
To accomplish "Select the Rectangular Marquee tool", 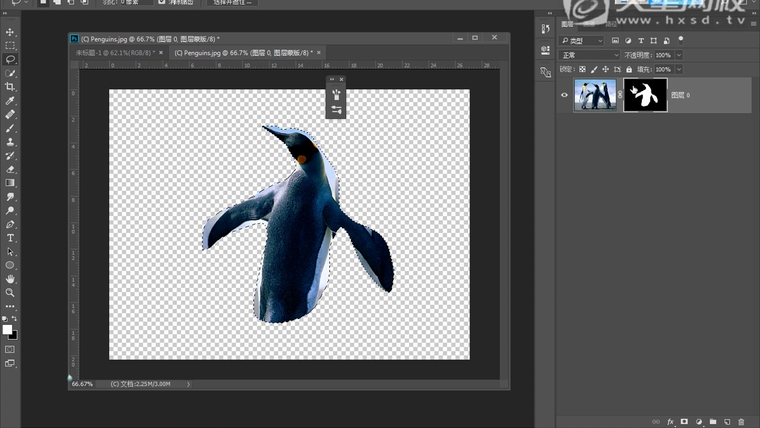I will point(10,46).
